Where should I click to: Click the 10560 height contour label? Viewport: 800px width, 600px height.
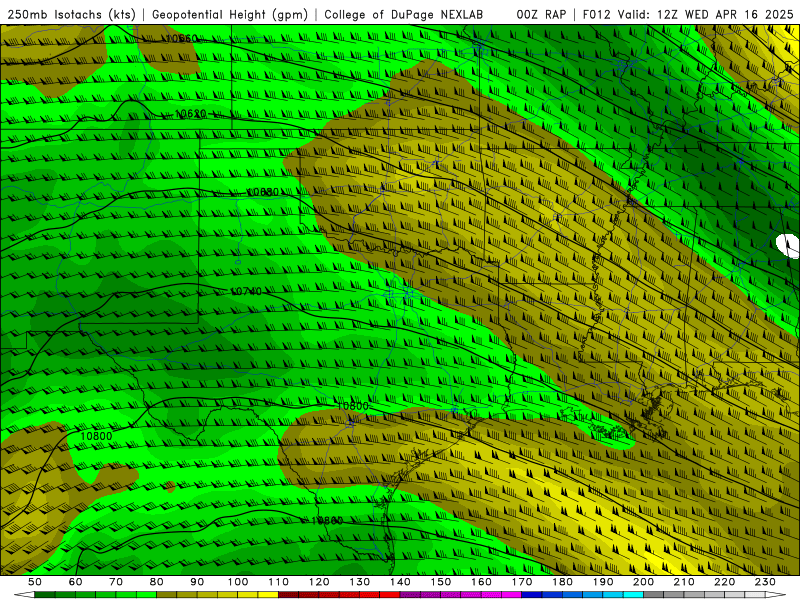point(182,38)
